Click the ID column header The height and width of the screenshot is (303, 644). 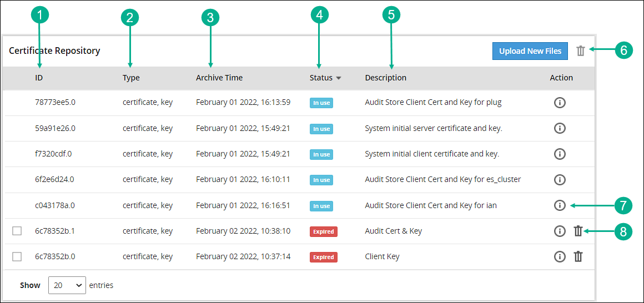click(x=39, y=78)
